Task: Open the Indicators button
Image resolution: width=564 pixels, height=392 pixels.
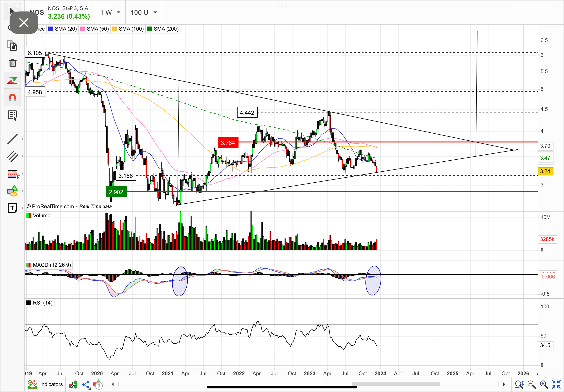Action: click(x=46, y=384)
